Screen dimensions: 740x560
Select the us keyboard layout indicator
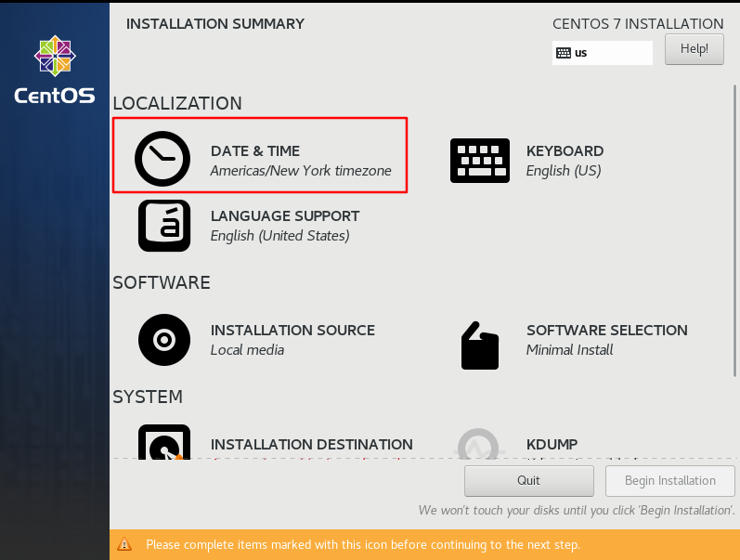click(603, 53)
